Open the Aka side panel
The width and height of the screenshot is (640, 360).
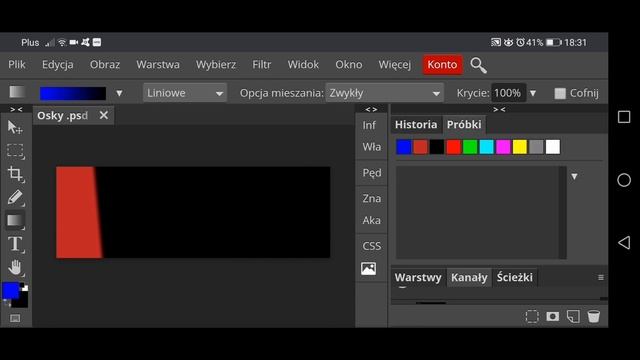[371, 220]
